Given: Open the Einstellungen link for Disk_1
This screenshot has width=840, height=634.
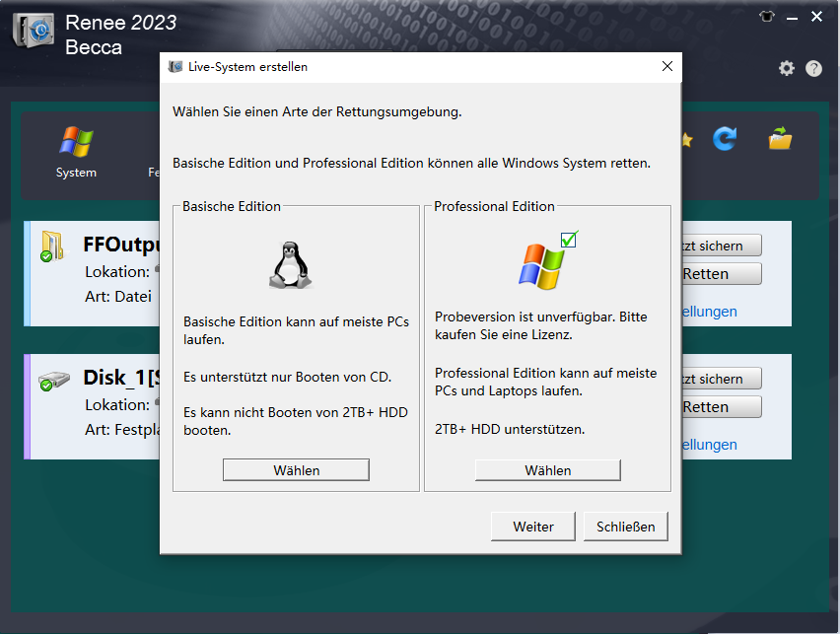Looking at the screenshot, I should pos(708,444).
